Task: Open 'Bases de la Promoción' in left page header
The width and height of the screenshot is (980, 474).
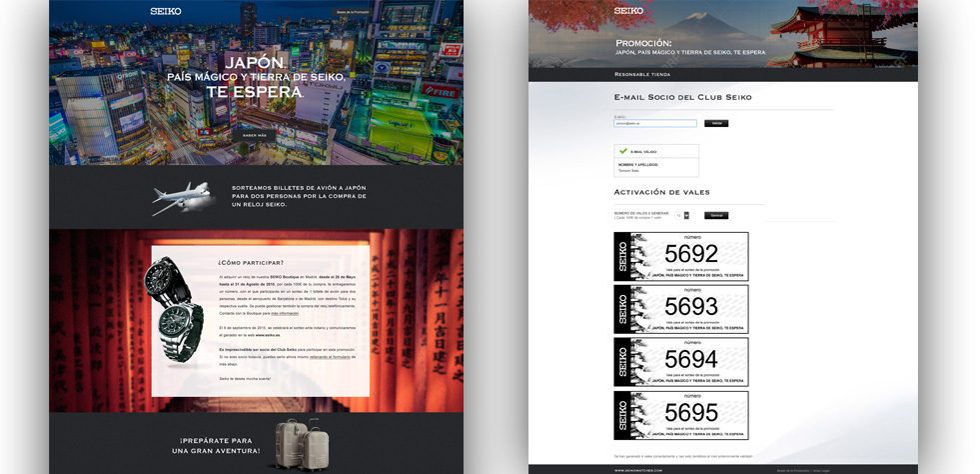Action: click(x=353, y=12)
